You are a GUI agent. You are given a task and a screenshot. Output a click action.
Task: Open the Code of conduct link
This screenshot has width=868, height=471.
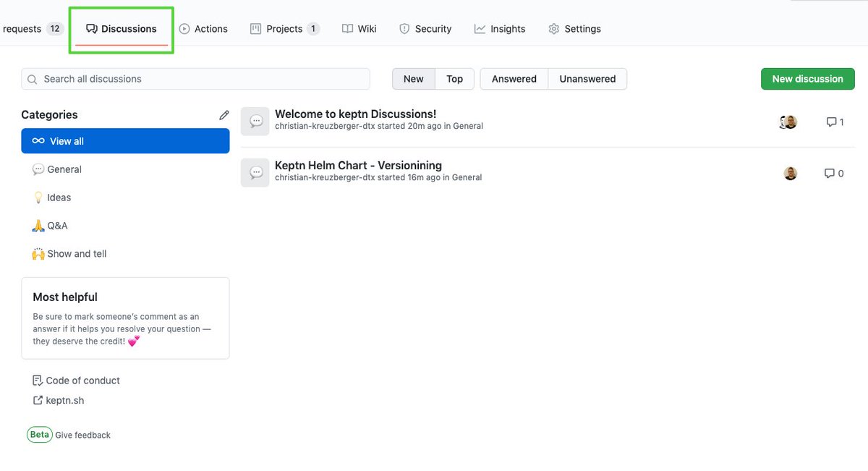[76, 381]
